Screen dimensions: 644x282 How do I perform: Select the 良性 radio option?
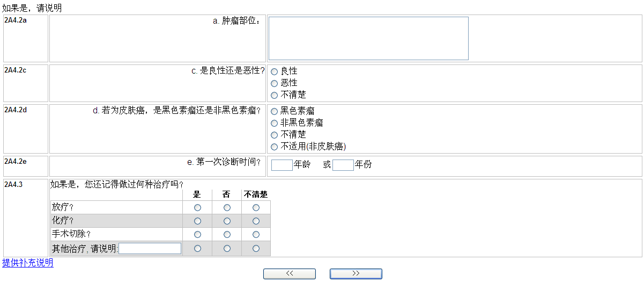[x=275, y=71]
